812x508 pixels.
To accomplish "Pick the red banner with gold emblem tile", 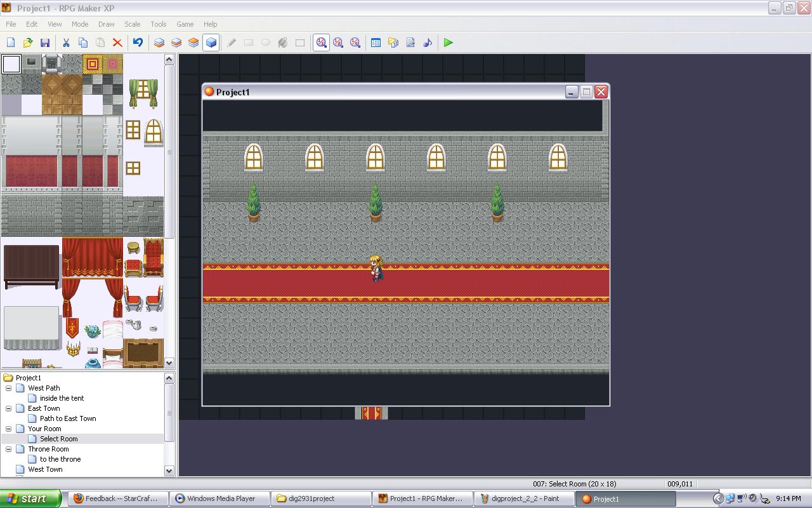I will pyautogui.click(x=72, y=328).
